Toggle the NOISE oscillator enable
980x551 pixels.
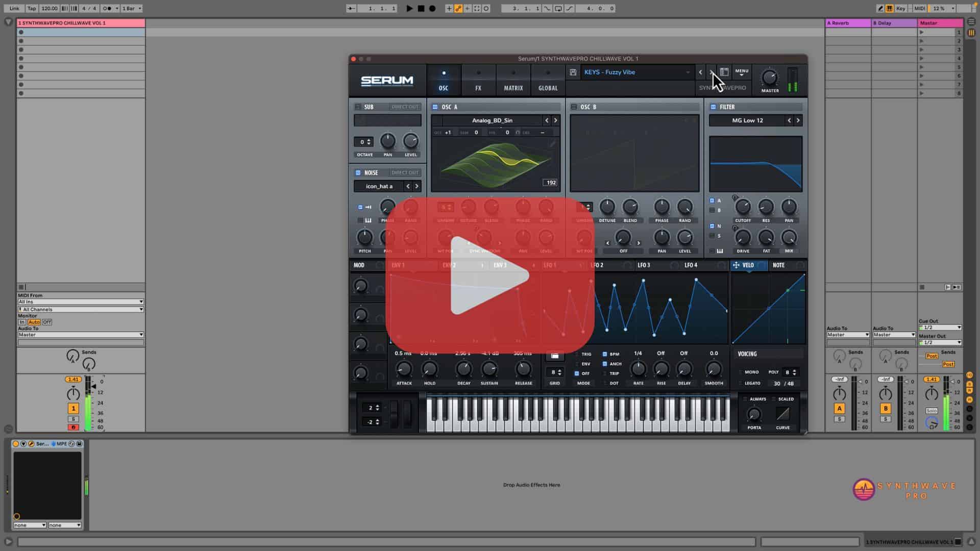pos(358,172)
